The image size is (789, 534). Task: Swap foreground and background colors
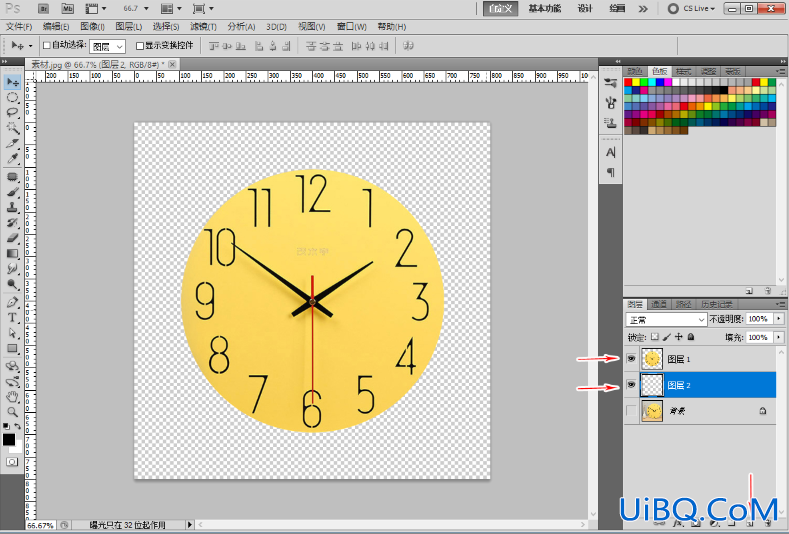point(18,426)
